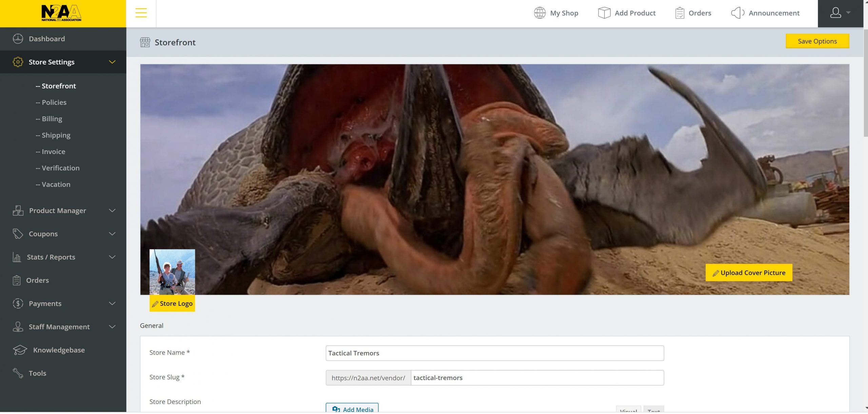Expand the Coupons chevron

(112, 234)
